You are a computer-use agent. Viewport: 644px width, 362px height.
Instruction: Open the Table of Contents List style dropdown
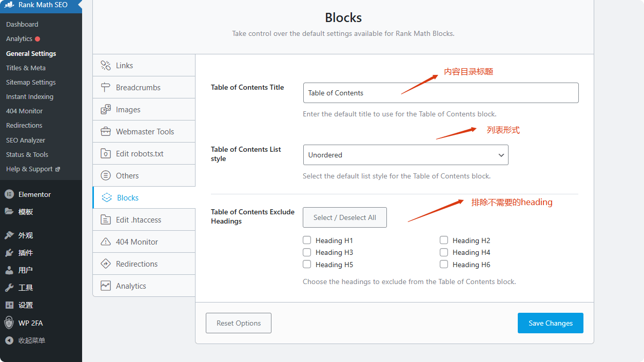(405, 155)
